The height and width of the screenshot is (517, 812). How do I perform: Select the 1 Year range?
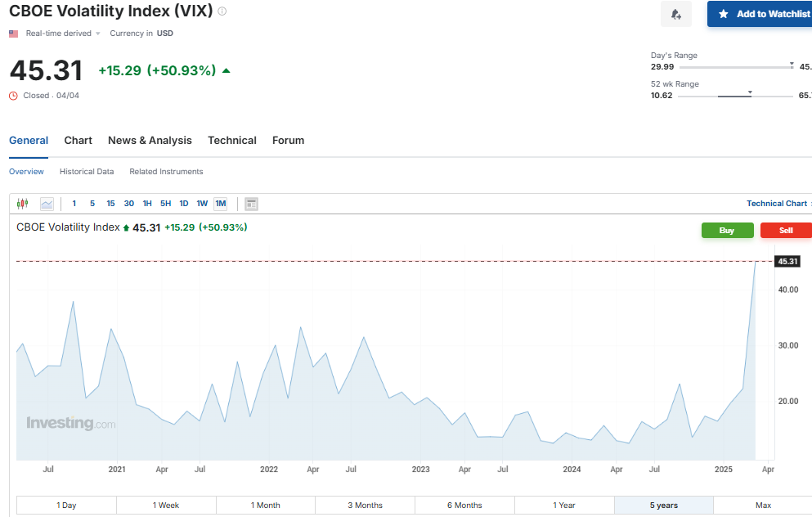tap(564, 505)
